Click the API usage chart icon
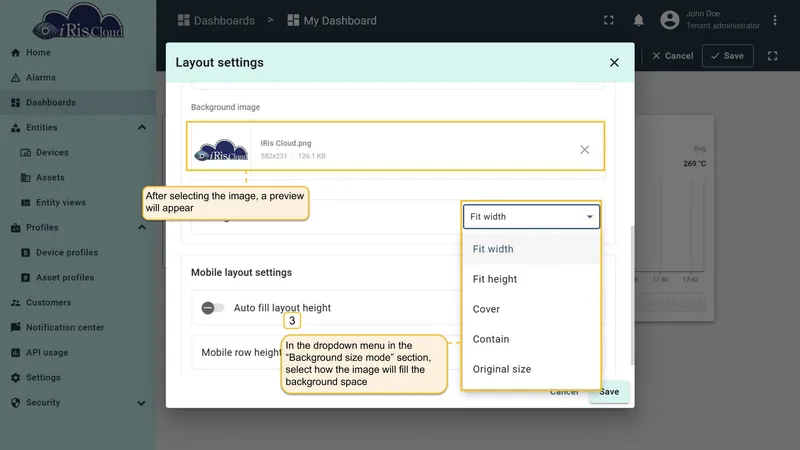This screenshot has height=450, width=800. click(x=15, y=353)
